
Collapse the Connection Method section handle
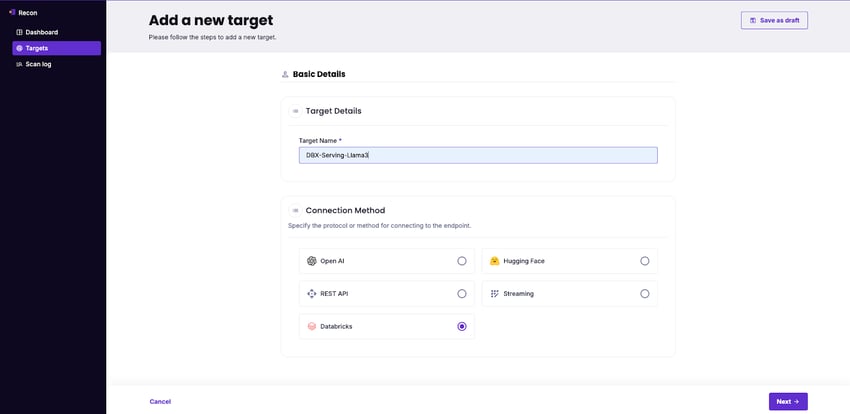point(295,211)
